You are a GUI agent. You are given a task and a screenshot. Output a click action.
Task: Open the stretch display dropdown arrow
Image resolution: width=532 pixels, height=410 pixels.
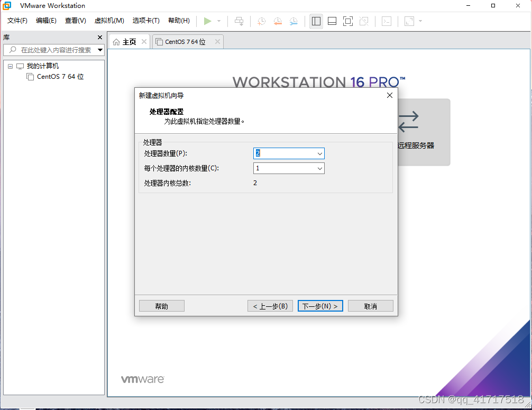point(420,21)
